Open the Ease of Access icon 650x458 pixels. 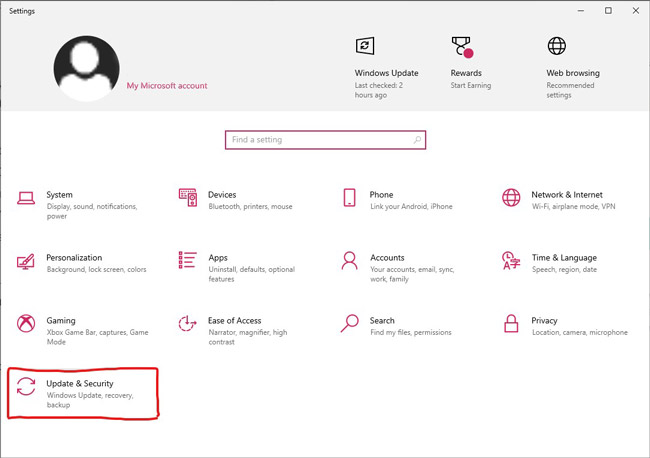coord(187,323)
